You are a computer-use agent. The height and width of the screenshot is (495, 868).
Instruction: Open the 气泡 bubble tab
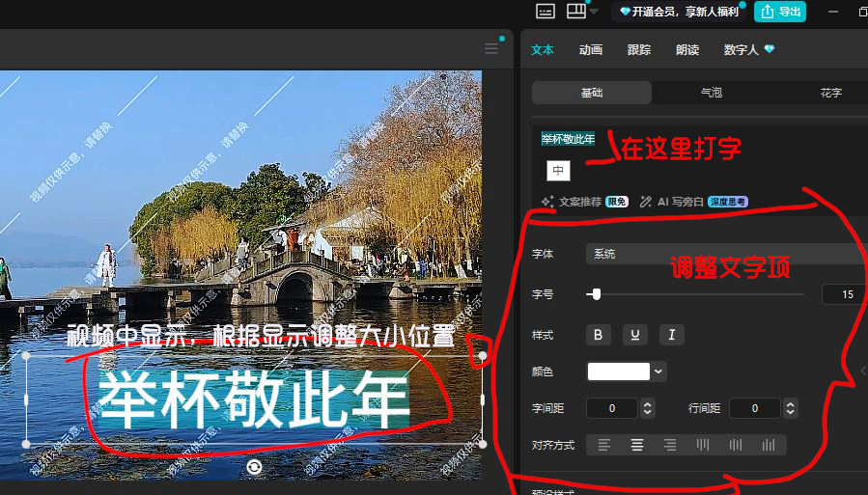point(712,93)
